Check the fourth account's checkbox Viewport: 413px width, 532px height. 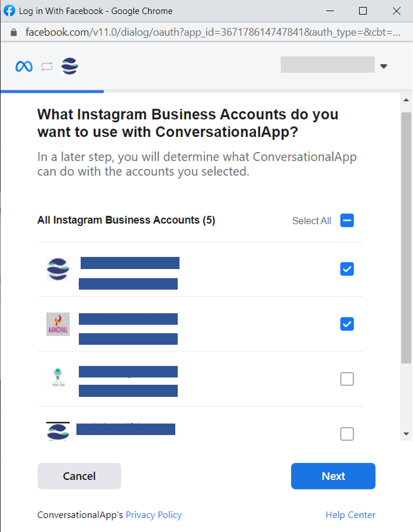point(347,434)
